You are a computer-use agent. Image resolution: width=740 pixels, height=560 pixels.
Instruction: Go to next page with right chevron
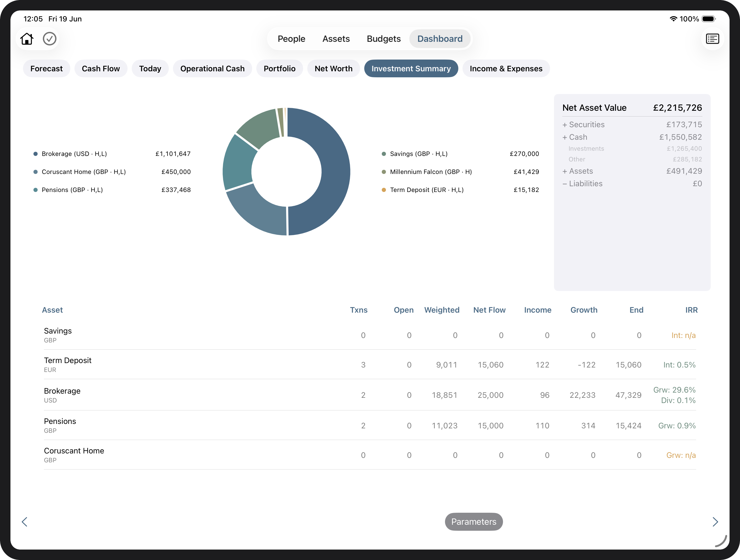715,522
